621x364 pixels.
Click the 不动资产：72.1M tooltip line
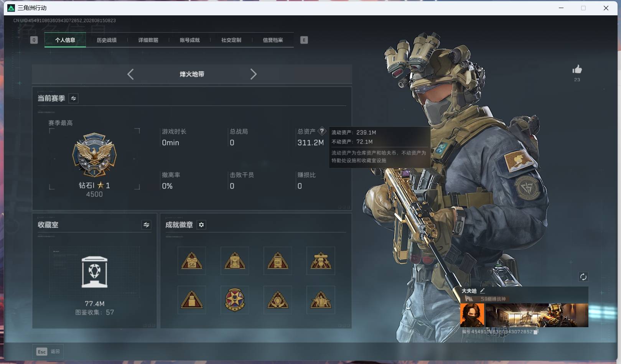point(352,142)
